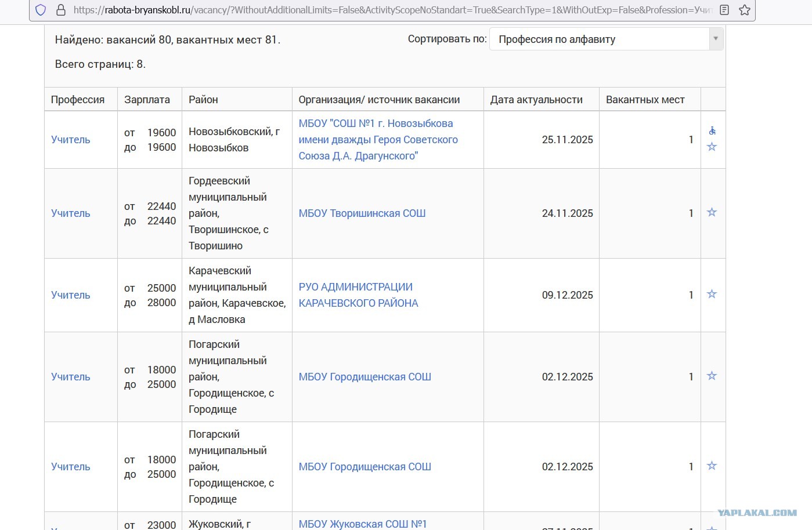The image size is (812, 530).
Task: Open Учитель link in Новозыбковский row
Action: [71, 140]
